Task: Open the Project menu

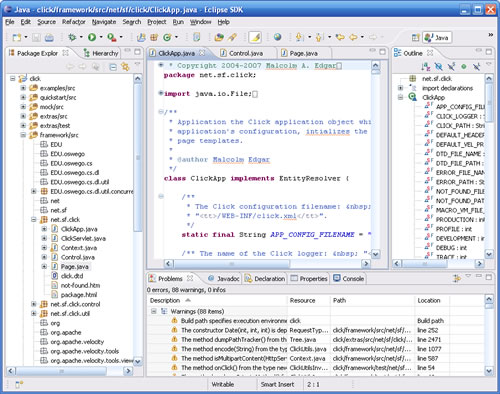Action: (x=157, y=22)
